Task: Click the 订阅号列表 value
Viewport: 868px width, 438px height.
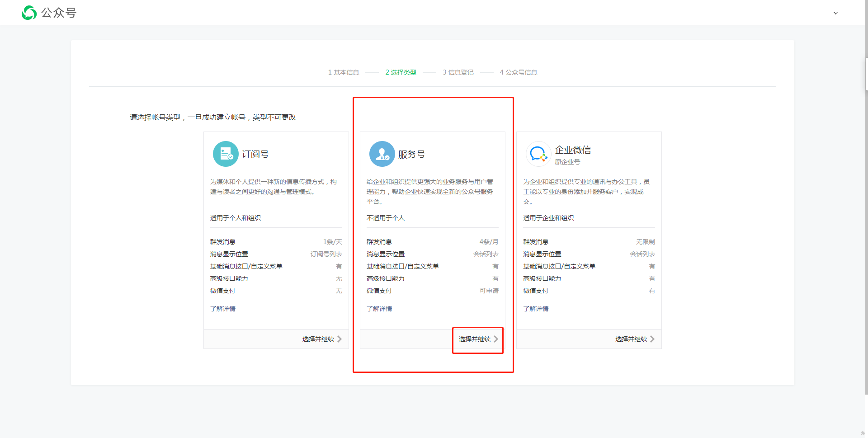Action: click(x=326, y=254)
